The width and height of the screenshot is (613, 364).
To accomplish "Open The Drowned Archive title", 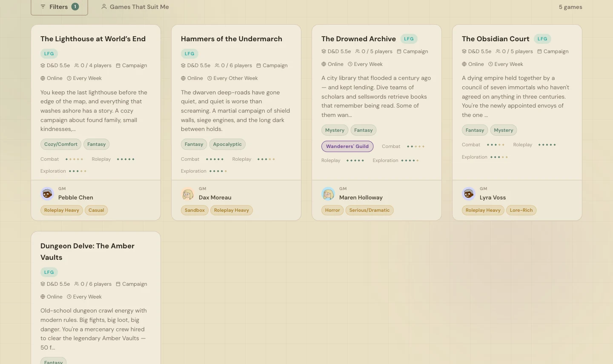I will 358,39.
